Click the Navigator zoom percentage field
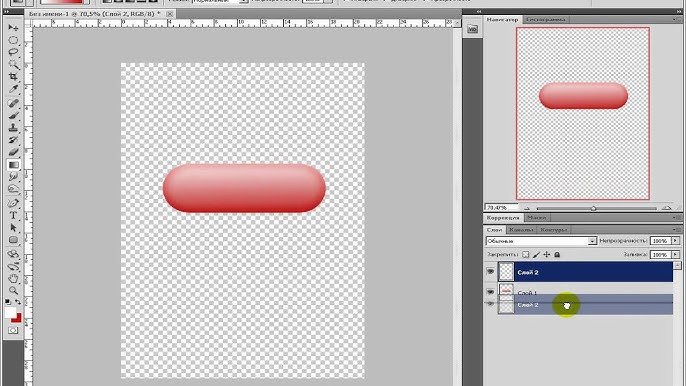Image resolution: width=686 pixels, height=386 pixels. click(501, 207)
